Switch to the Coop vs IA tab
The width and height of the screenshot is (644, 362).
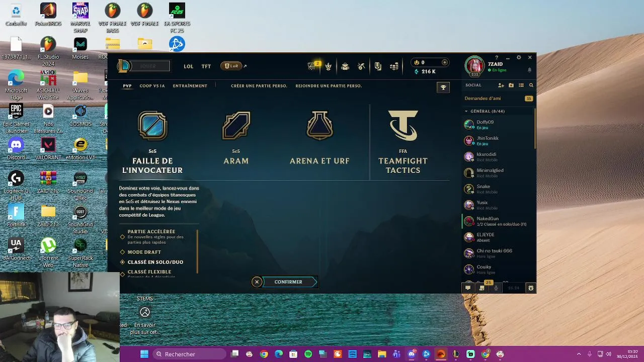[152, 86]
